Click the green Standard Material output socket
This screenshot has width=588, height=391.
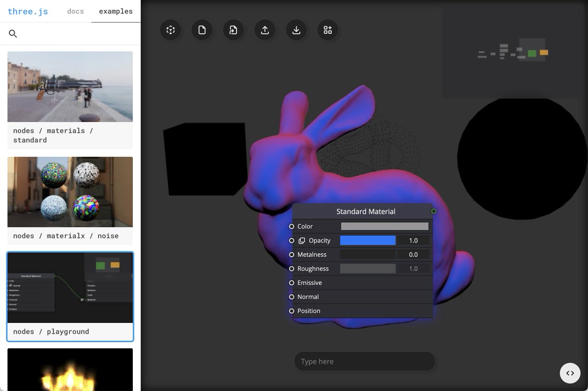pyautogui.click(x=434, y=211)
